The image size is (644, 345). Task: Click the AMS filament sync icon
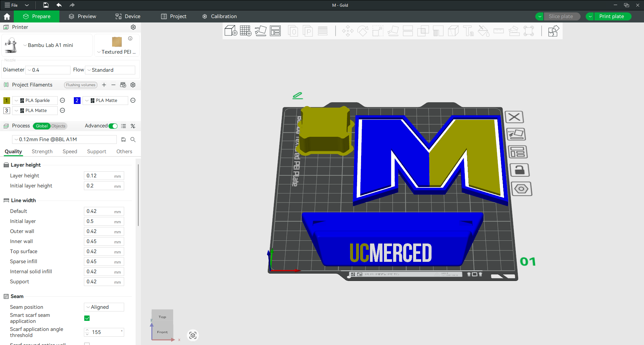123,85
